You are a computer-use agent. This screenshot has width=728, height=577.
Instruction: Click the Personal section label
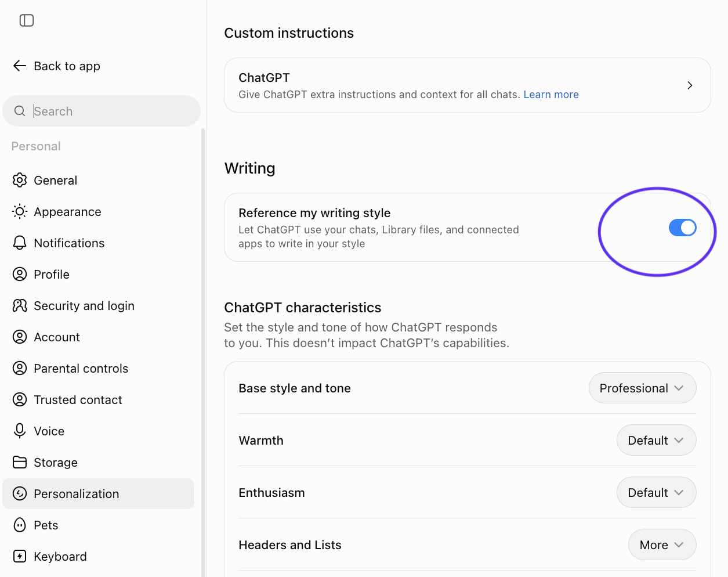36,146
